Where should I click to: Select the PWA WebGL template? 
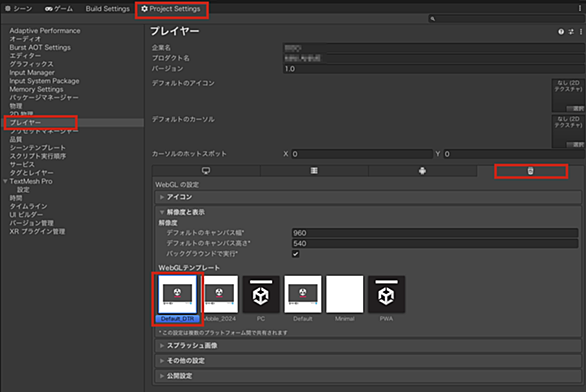[x=386, y=298]
